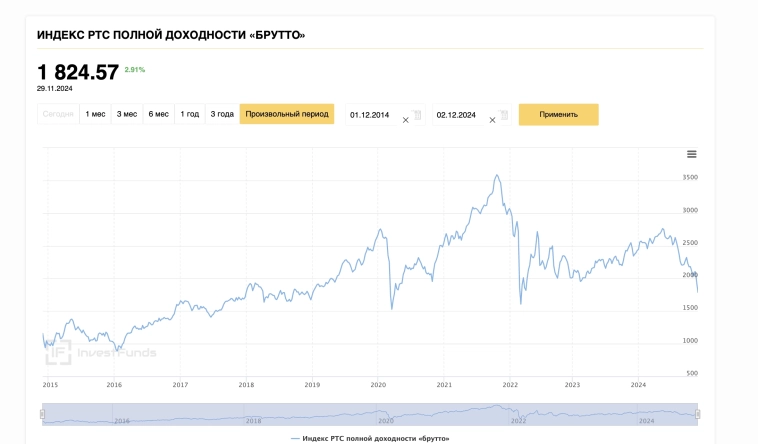Select the 3 мес period
758x444 pixels.
127,114
